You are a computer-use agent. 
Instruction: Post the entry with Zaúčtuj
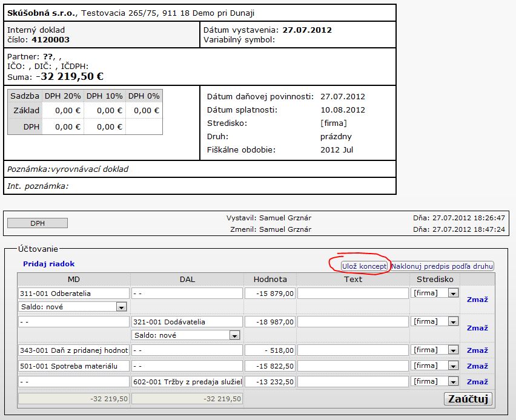point(468,399)
